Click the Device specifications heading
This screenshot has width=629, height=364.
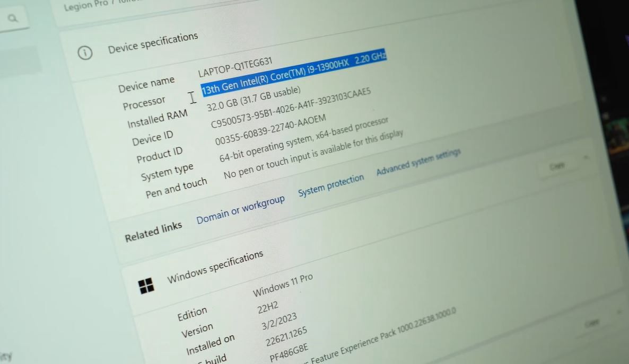pos(153,43)
